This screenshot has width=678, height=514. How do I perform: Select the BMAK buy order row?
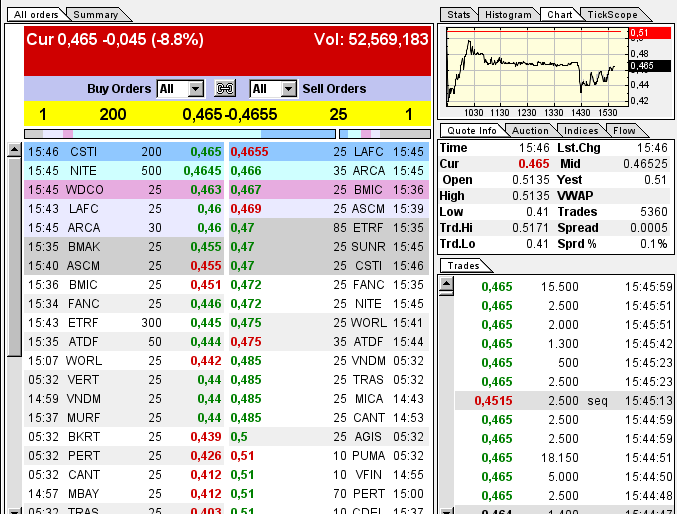(x=124, y=247)
